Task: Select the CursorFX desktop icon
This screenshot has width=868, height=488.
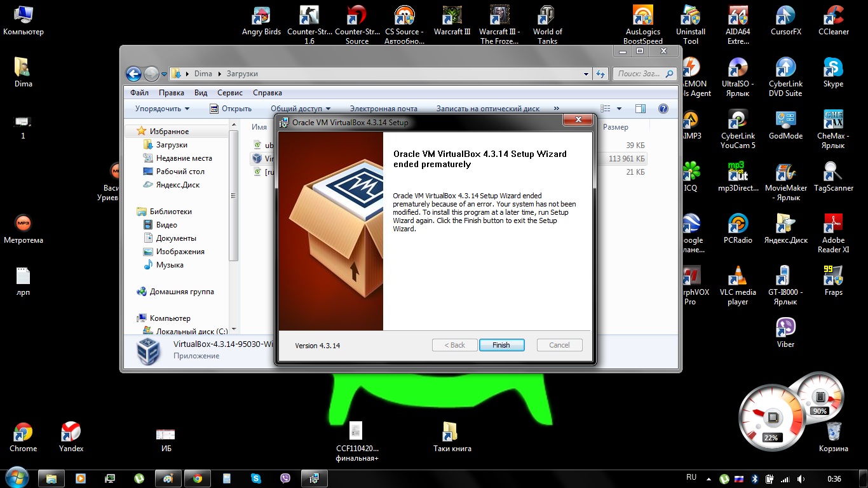Action: click(786, 22)
